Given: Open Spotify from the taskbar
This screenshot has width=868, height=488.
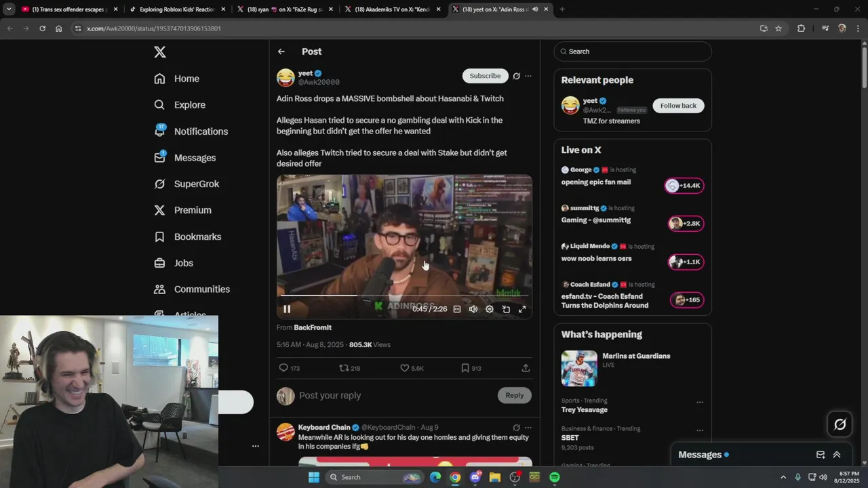Looking at the screenshot, I should [555, 477].
